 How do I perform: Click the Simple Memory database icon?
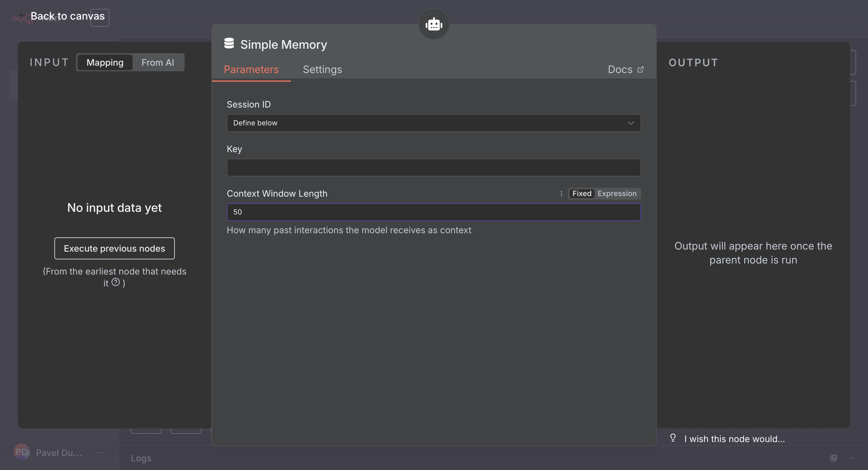point(229,43)
